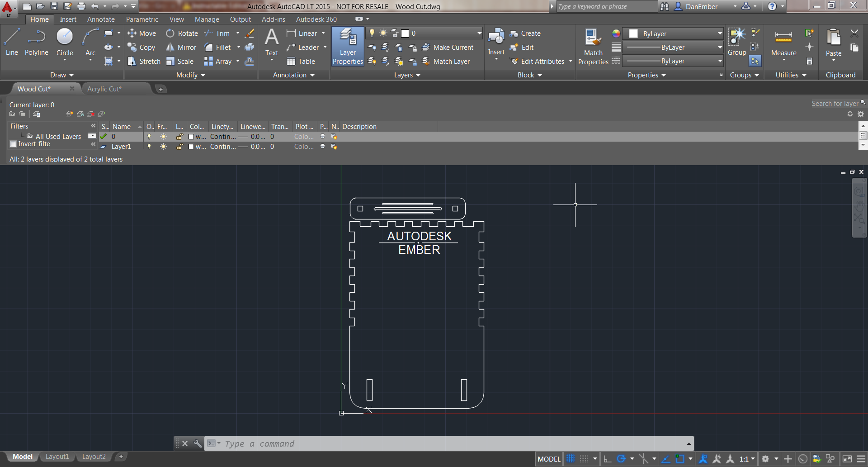Toggle On/Off bulb for Layer1
Screen dimensions: 868x467
tap(149, 147)
